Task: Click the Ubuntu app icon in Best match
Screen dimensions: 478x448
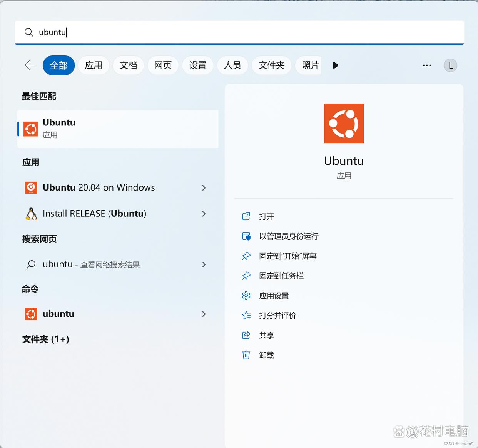Action: [x=31, y=129]
